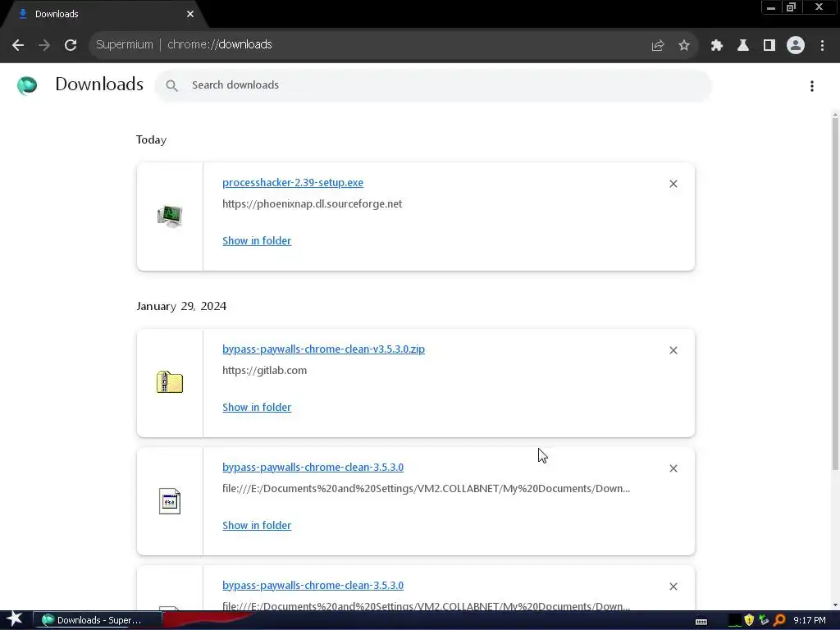This screenshot has width=840, height=630.
Task: Close the Downloads browser tab
Action: pyautogui.click(x=190, y=14)
